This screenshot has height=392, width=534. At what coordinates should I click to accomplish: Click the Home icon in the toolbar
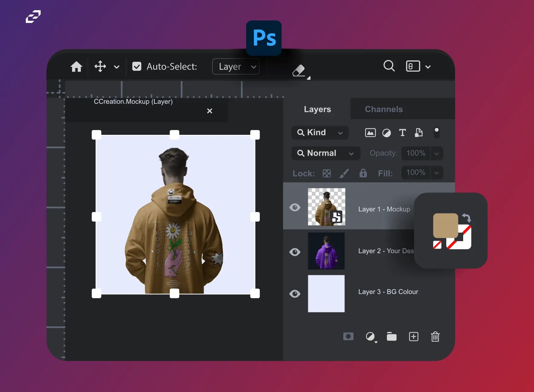[x=76, y=67]
